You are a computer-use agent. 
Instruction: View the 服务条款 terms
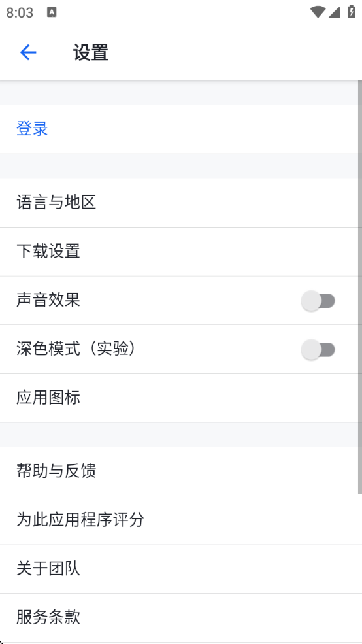click(x=181, y=618)
